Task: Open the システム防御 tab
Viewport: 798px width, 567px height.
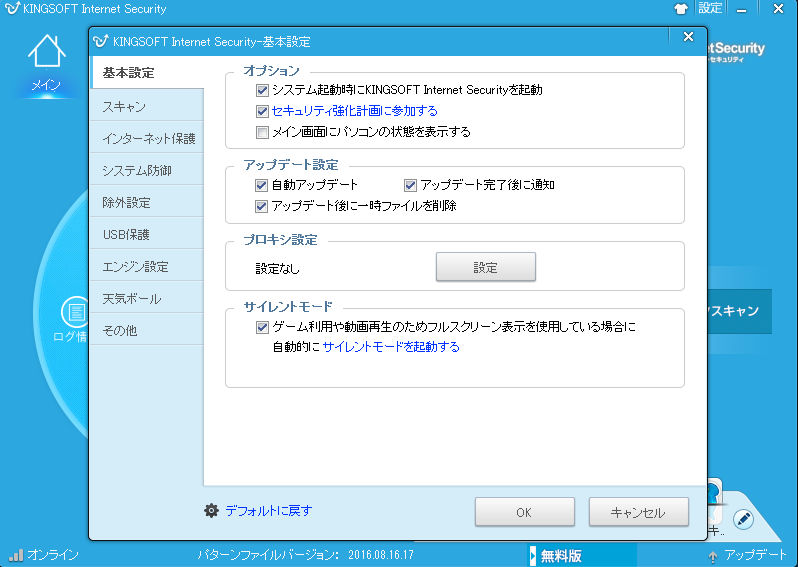Action: click(x=147, y=171)
